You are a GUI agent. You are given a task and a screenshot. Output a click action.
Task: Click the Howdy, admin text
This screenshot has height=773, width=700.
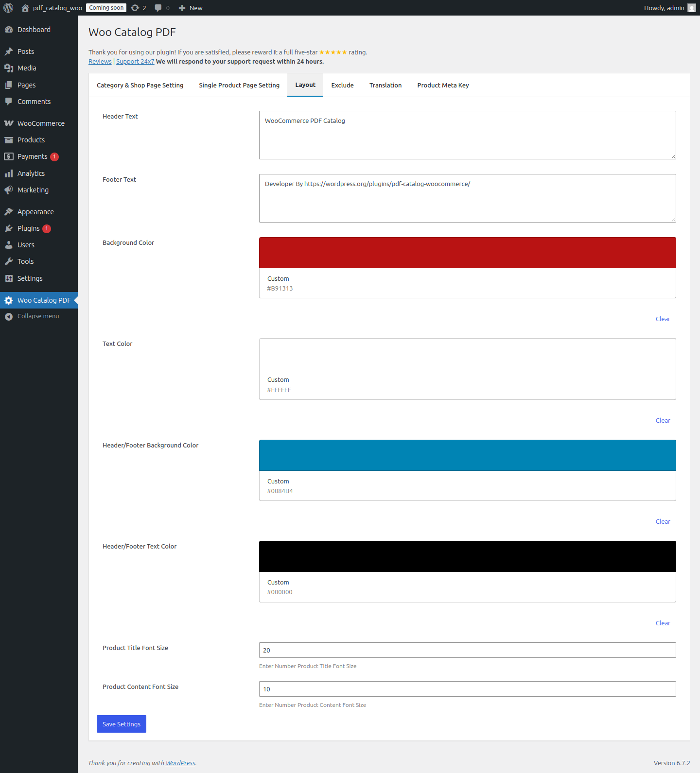coord(664,8)
